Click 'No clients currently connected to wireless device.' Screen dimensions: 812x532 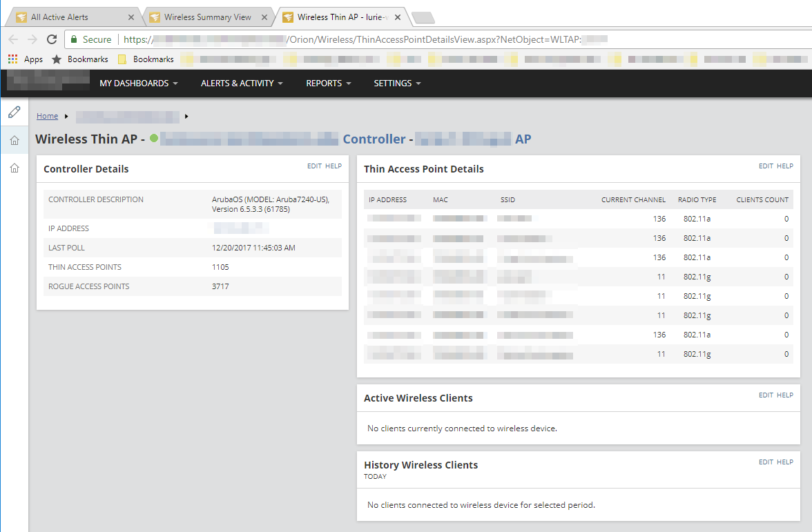coord(462,428)
